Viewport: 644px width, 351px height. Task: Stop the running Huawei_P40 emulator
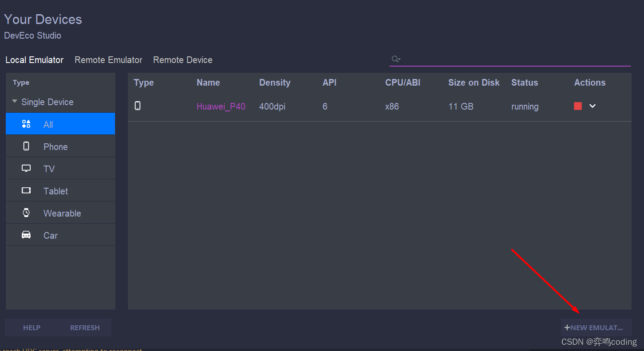tap(577, 106)
